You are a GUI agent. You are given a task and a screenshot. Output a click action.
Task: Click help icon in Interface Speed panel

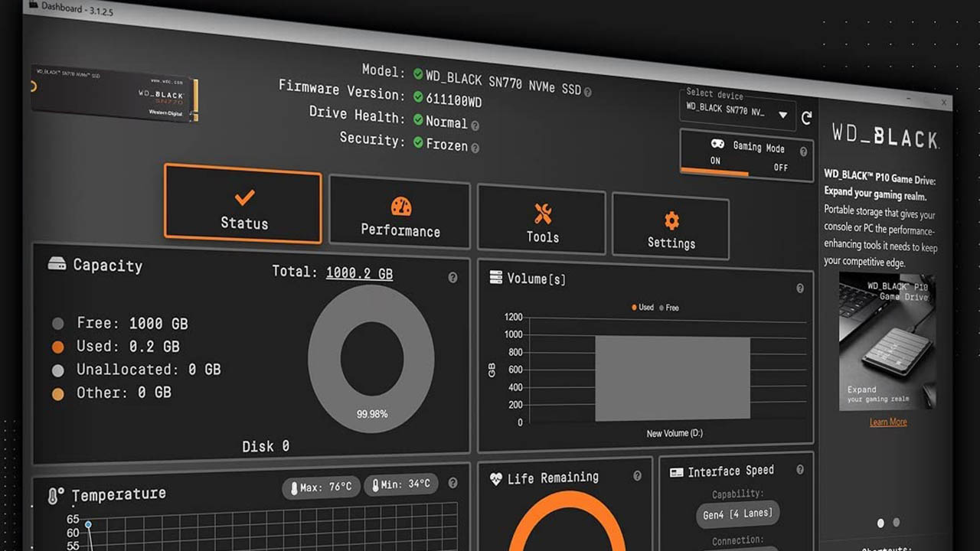tap(800, 470)
